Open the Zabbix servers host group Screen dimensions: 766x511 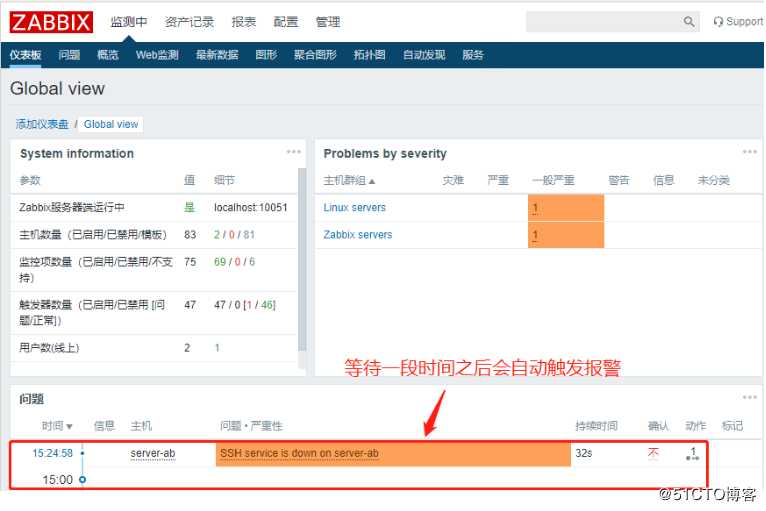tap(358, 235)
